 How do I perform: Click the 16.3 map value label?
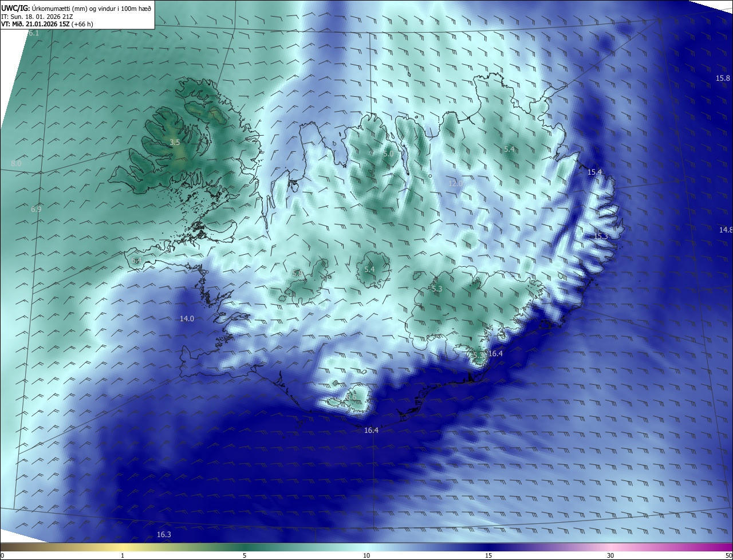tap(163, 534)
